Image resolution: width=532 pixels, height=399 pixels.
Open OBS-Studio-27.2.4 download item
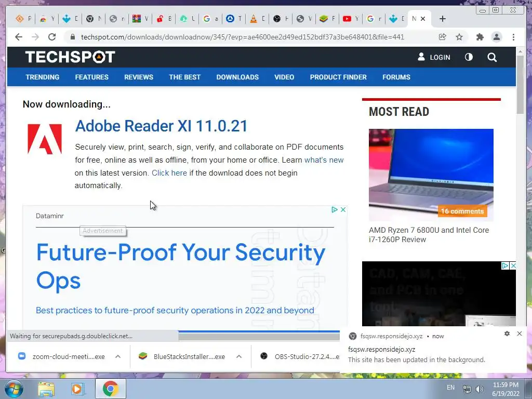pos(299,356)
